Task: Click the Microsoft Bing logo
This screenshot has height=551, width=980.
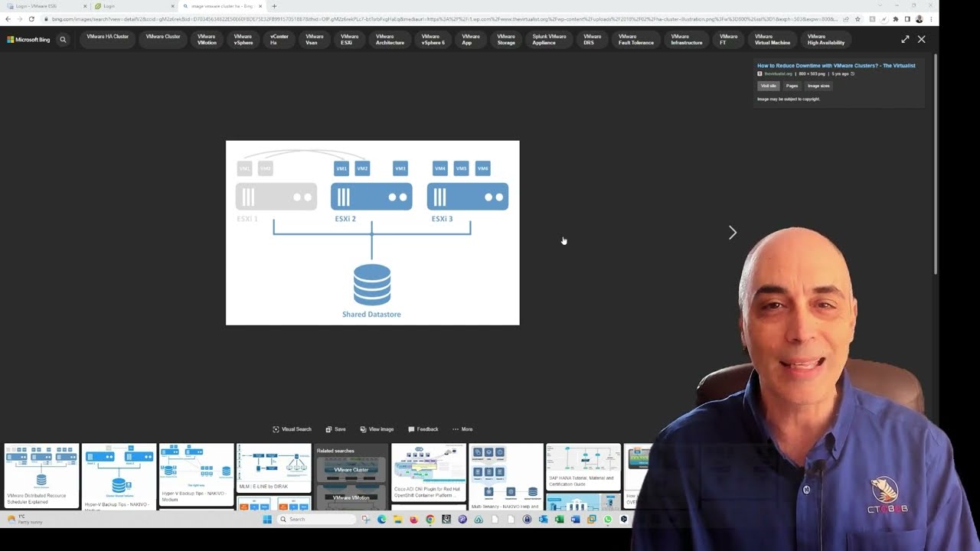Action: tap(28, 39)
